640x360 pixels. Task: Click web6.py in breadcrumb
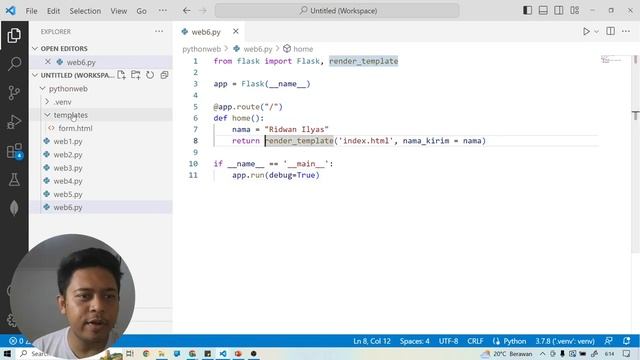[x=258, y=49]
